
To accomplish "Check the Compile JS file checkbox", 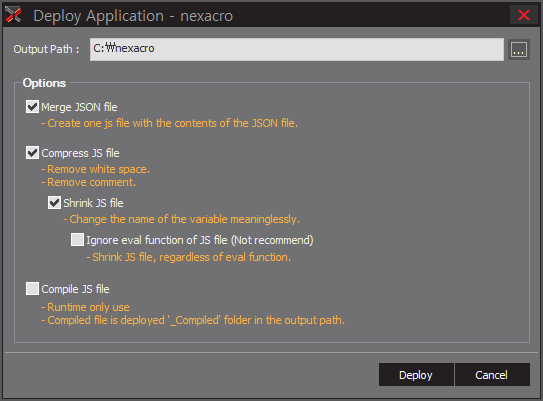I will coord(32,288).
